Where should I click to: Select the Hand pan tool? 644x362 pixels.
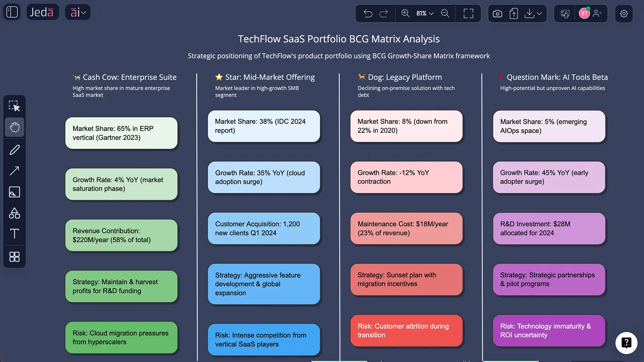(14, 127)
